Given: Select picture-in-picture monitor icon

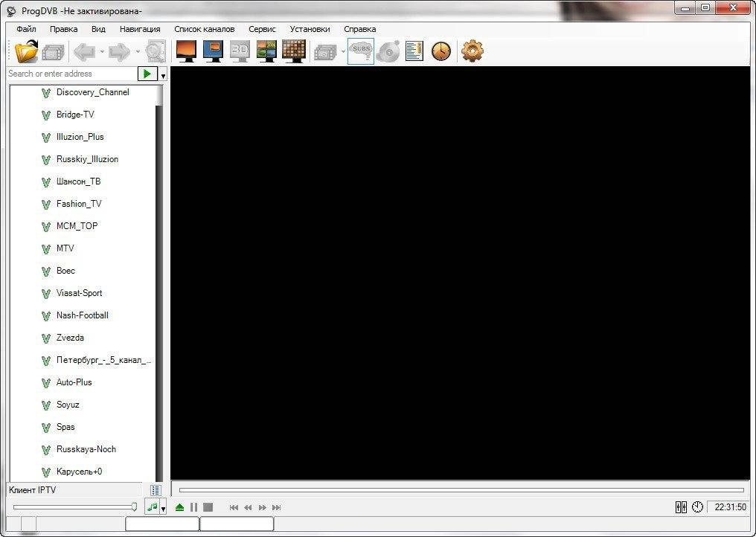Looking at the screenshot, I should 213,51.
